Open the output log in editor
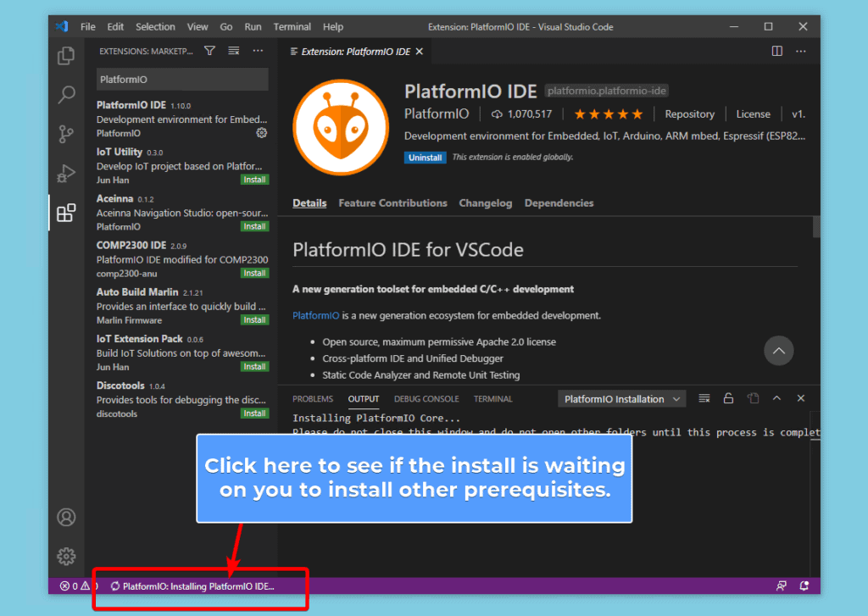The image size is (868, 616). tap(753, 398)
